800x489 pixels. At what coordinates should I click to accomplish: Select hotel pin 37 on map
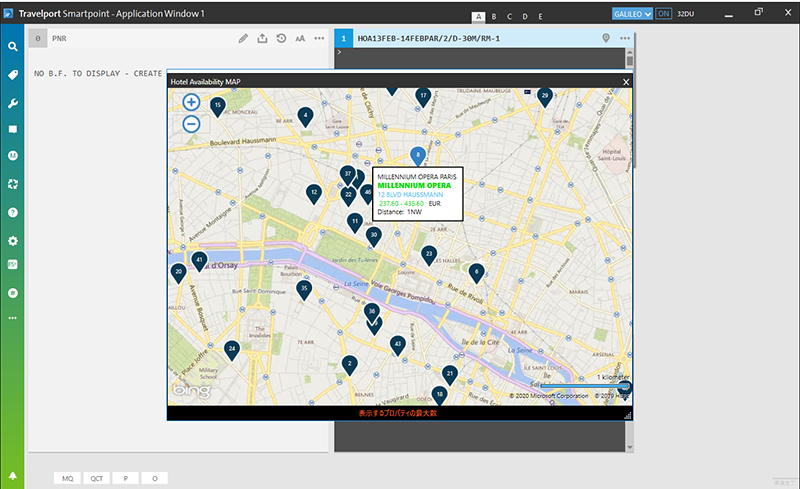(347, 174)
